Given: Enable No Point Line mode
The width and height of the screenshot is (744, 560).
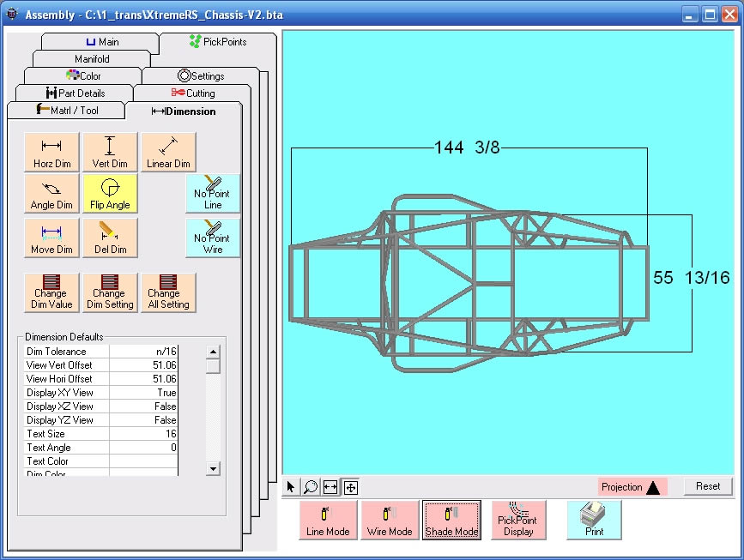Looking at the screenshot, I should pos(212,194).
